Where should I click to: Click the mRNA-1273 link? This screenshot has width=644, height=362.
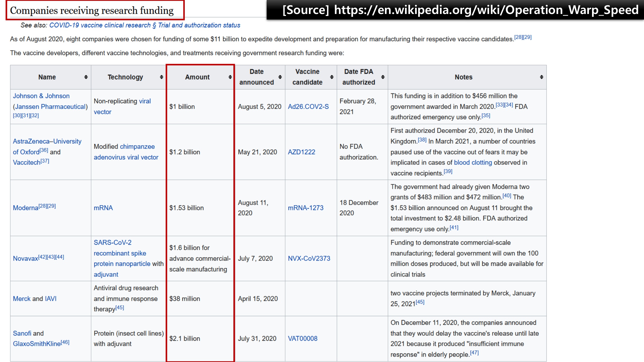[306, 208]
